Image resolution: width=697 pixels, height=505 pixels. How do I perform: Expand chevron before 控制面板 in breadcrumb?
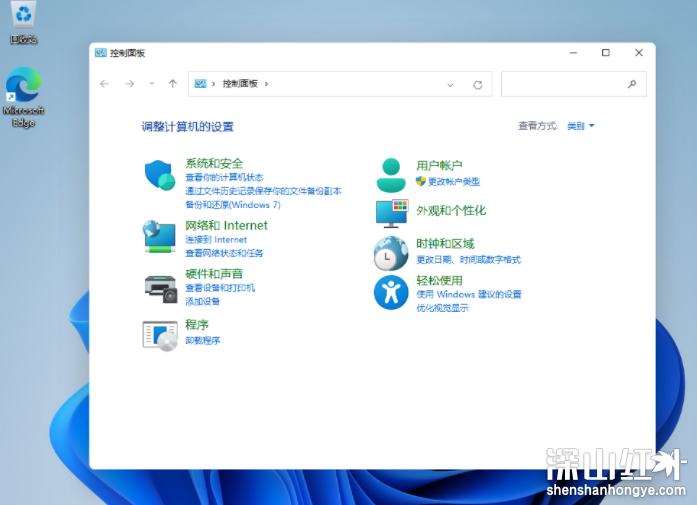pos(213,84)
